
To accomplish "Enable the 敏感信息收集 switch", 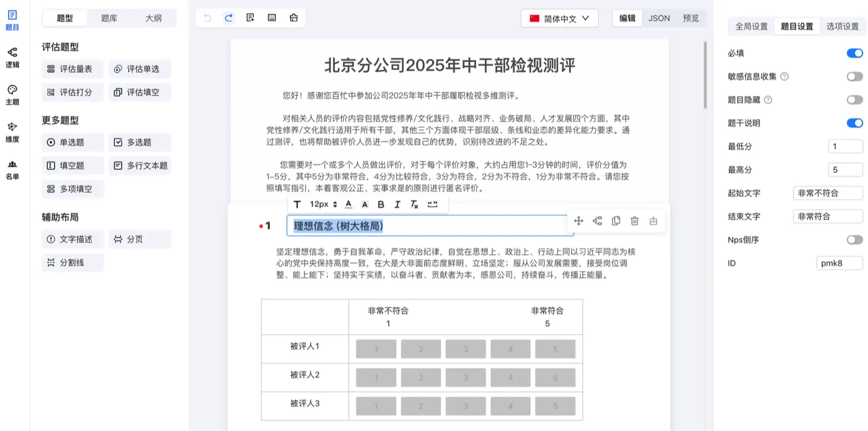I will pyautogui.click(x=854, y=76).
